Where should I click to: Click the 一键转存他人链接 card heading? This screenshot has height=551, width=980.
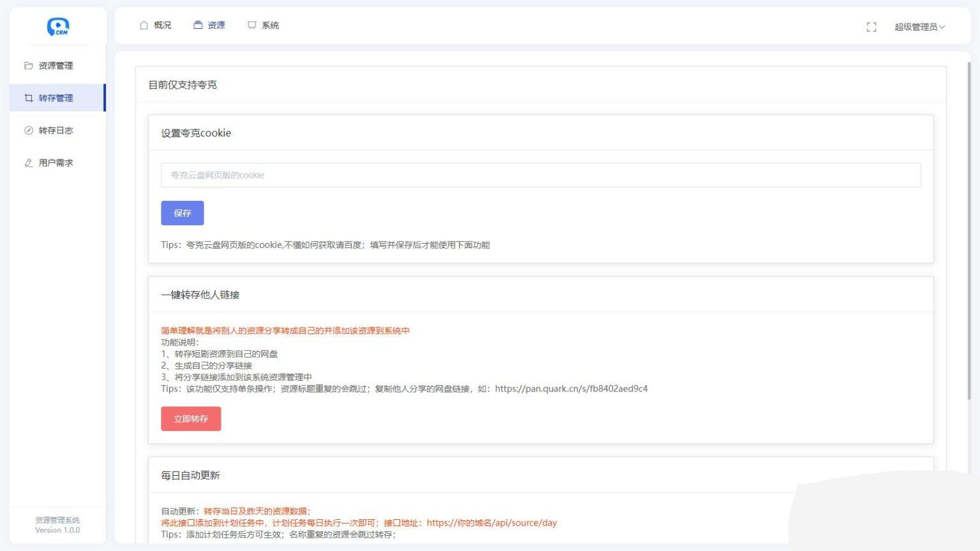(200, 295)
